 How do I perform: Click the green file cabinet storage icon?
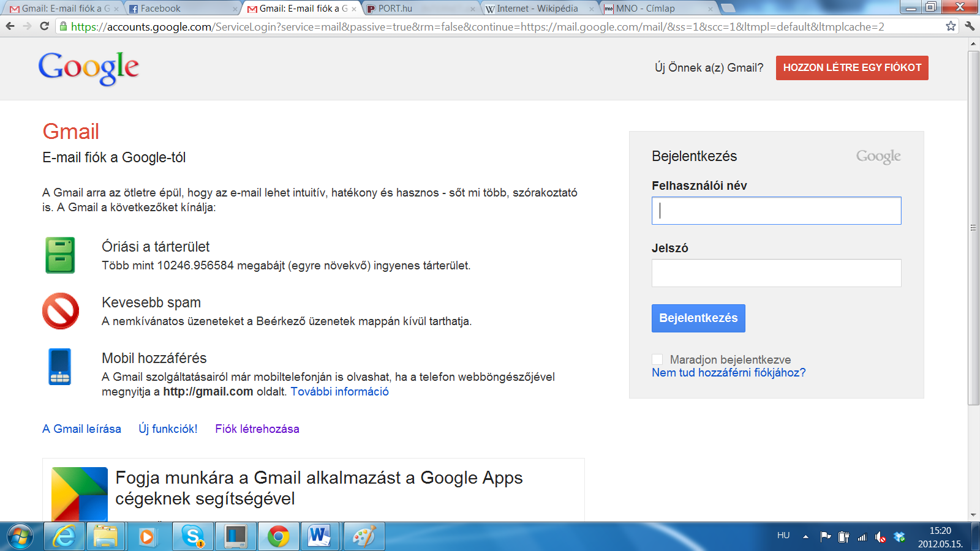click(x=60, y=255)
